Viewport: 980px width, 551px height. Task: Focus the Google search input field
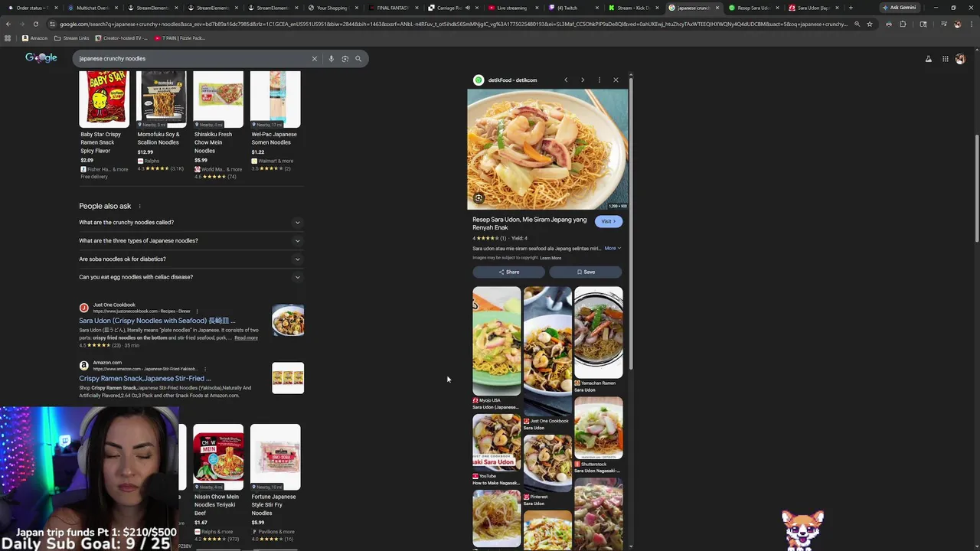coord(191,58)
